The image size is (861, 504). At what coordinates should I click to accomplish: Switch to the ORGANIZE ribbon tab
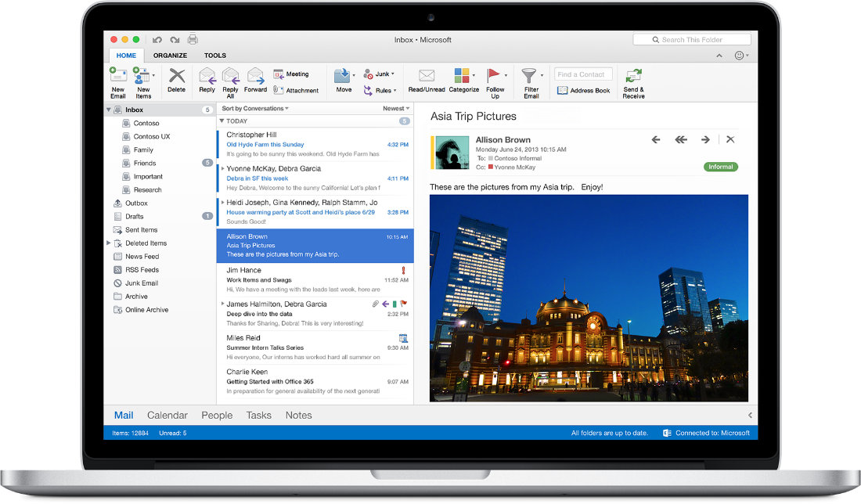tap(170, 55)
